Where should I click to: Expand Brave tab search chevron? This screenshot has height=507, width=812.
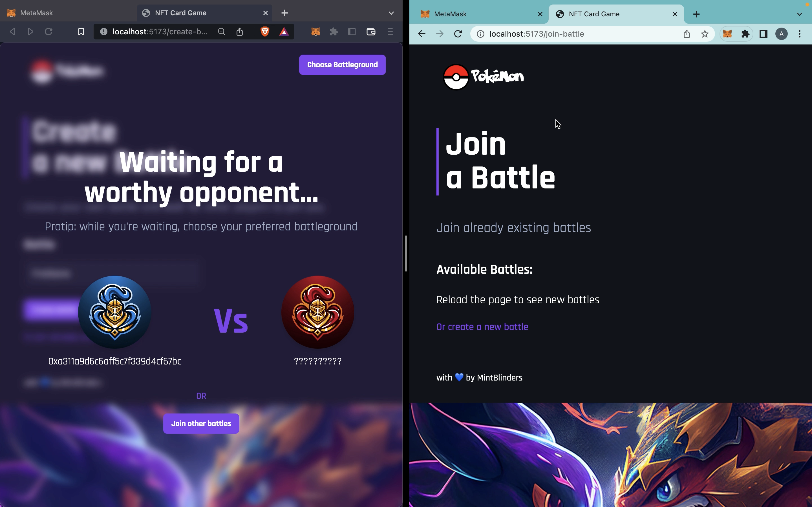(391, 13)
